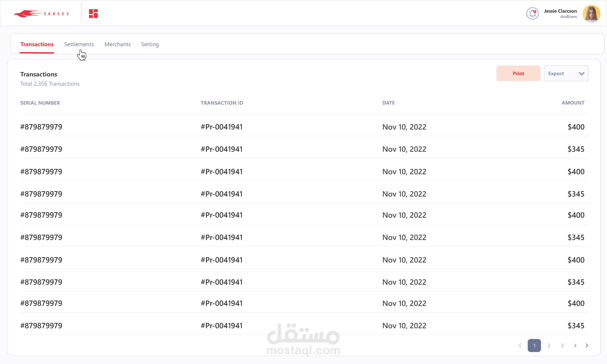
Task: Go to the next page arrow
Action: pyautogui.click(x=587, y=345)
